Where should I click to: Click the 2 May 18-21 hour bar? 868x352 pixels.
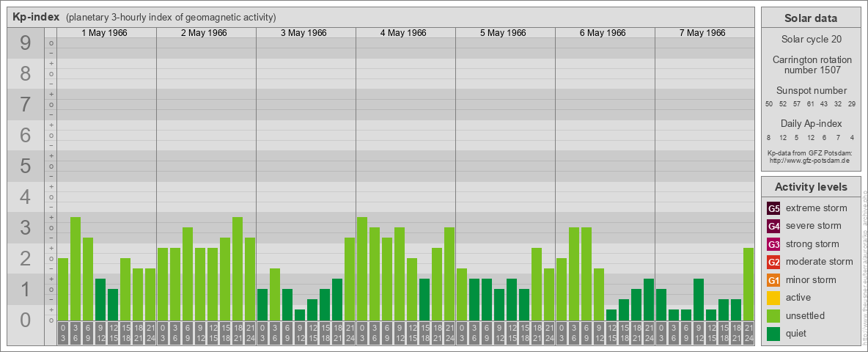pos(238,268)
